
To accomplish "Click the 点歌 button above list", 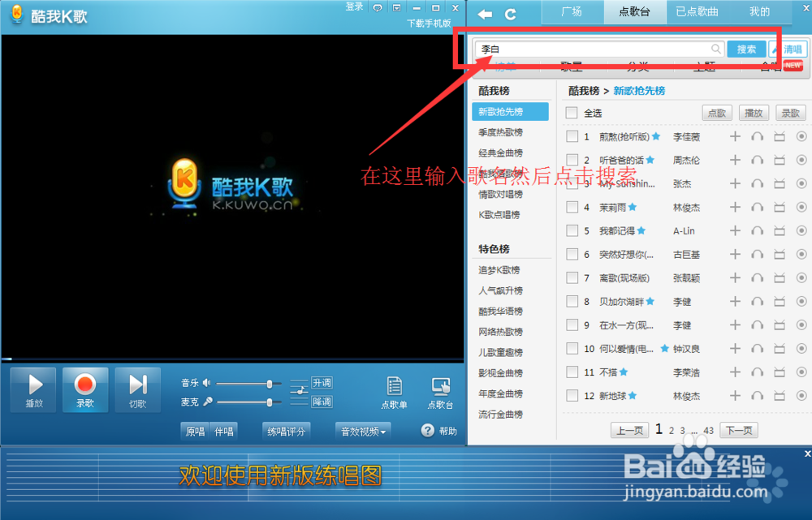I will [717, 113].
